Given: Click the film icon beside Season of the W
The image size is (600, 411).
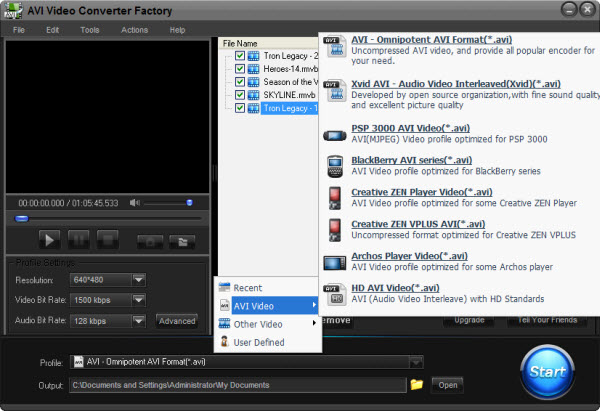Looking at the screenshot, I should point(253,82).
